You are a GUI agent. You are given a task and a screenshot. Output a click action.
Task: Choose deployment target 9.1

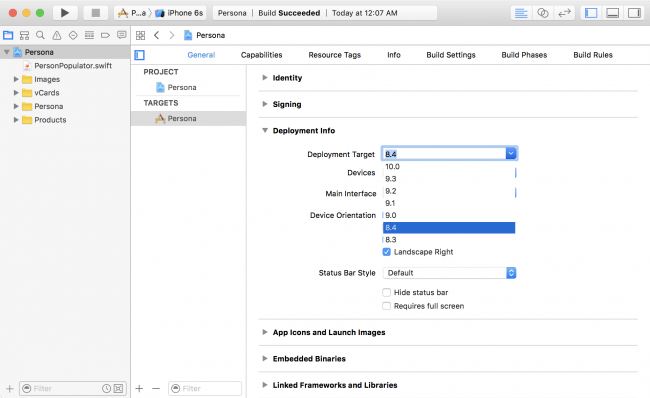[x=449, y=203]
